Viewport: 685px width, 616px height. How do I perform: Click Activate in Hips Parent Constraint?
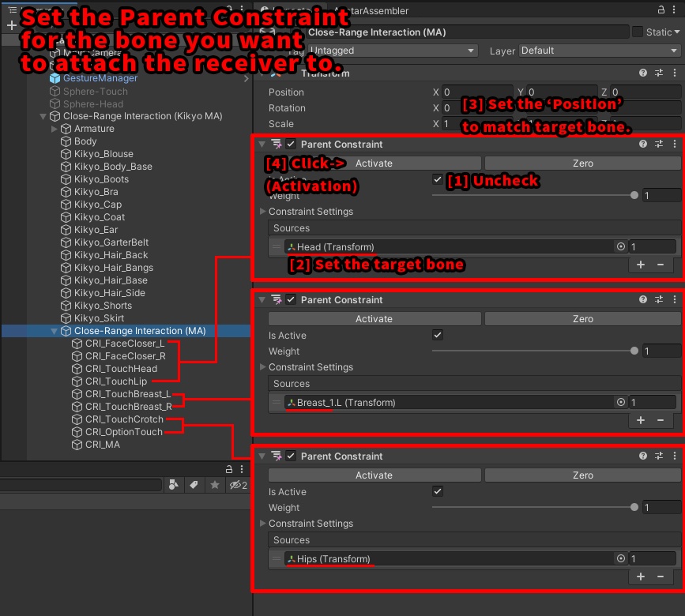pos(374,475)
